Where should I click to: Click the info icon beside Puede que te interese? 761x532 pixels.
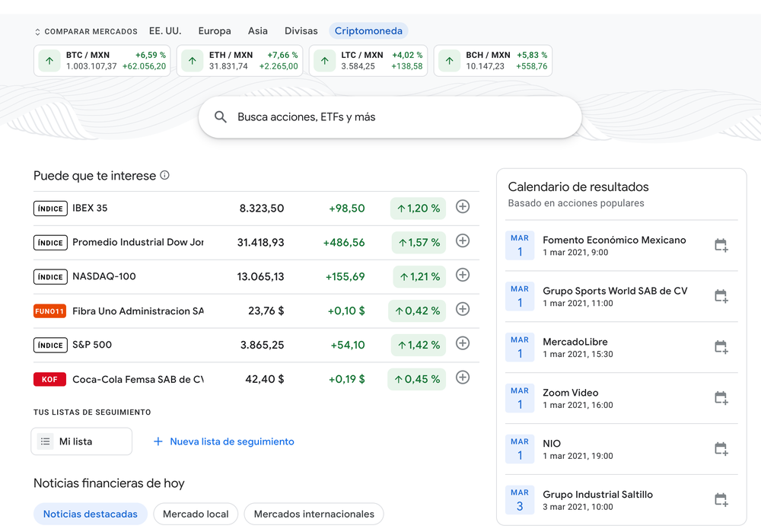164,175
